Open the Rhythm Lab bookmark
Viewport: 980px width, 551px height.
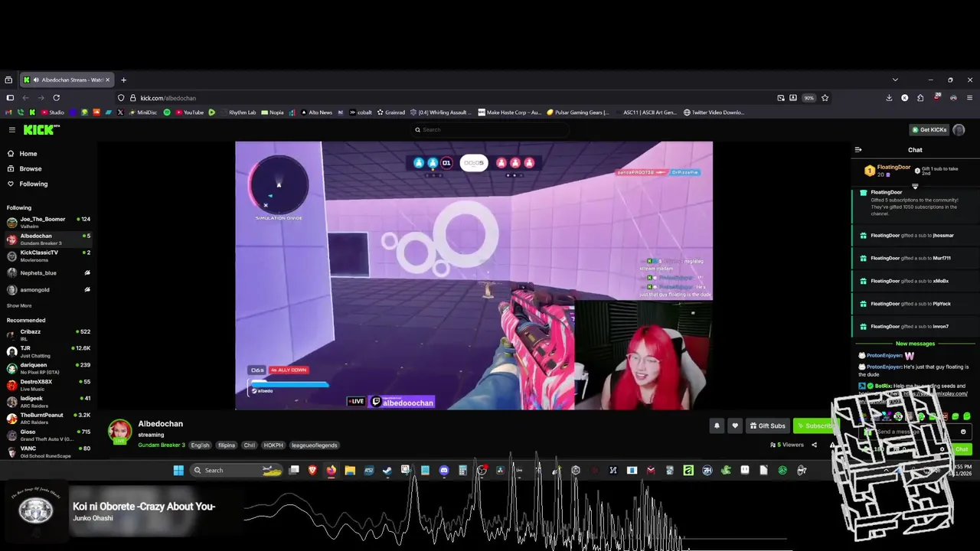coord(238,112)
